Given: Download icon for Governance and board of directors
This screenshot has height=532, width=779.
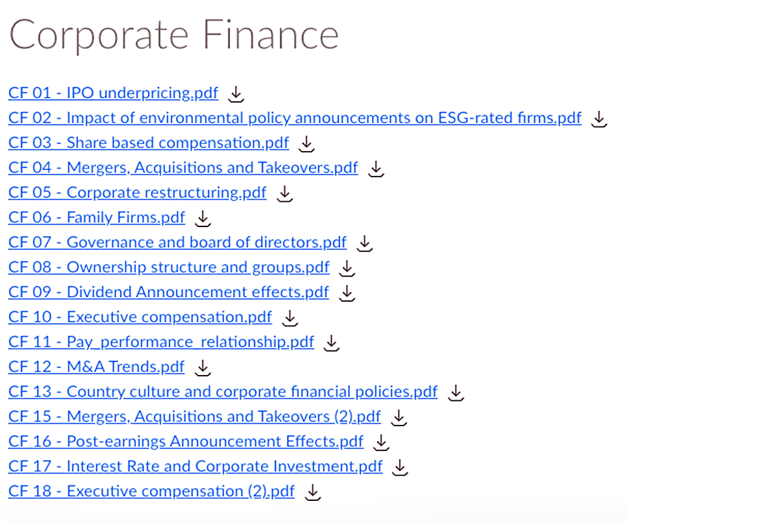Looking at the screenshot, I should (x=365, y=243).
